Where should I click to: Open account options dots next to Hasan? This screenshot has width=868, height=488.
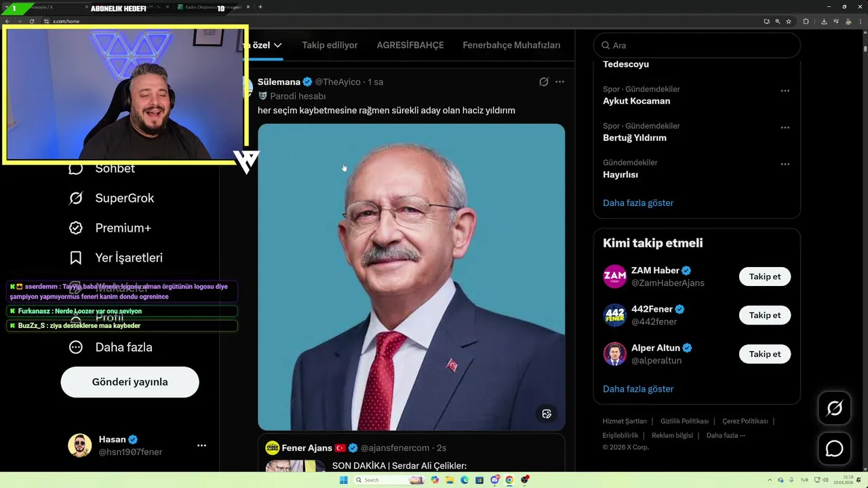click(x=201, y=445)
